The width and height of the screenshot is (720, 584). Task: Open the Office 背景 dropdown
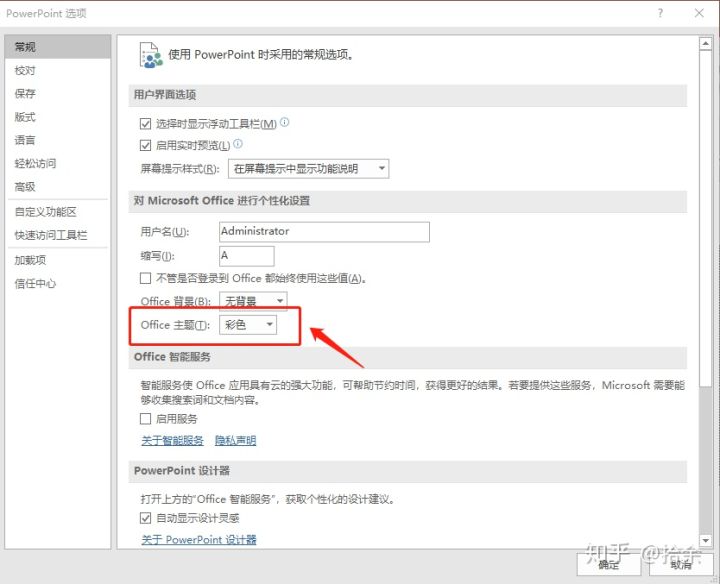[x=253, y=301]
